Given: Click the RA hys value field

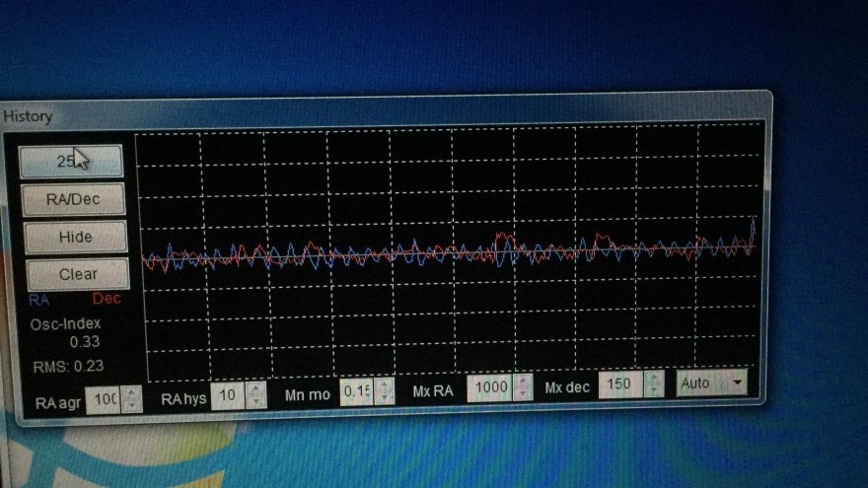Looking at the screenshot, I should pos(227,396).
